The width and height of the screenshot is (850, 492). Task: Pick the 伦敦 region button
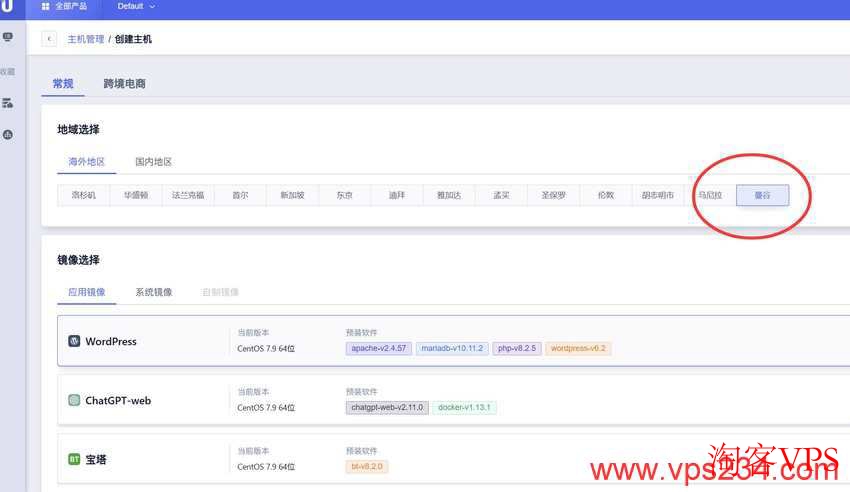(606, 195)
